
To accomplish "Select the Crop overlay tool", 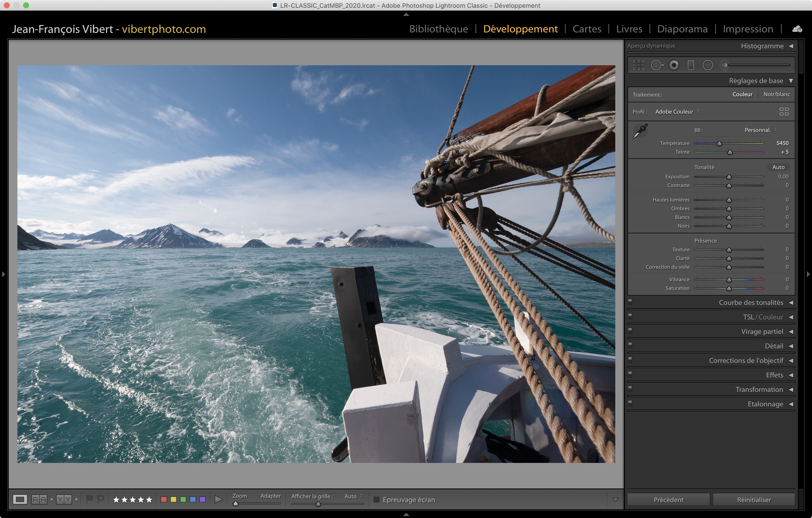I will pos(638,65).
